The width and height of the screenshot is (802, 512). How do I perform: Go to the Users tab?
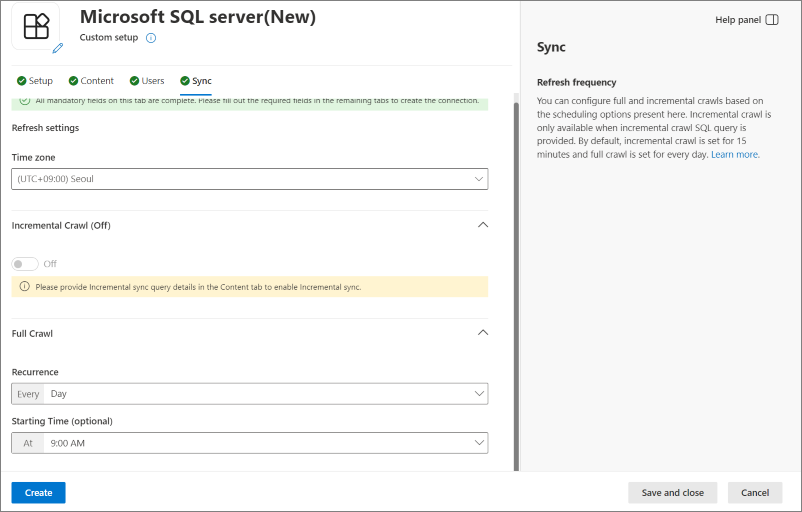pos(147,81)
